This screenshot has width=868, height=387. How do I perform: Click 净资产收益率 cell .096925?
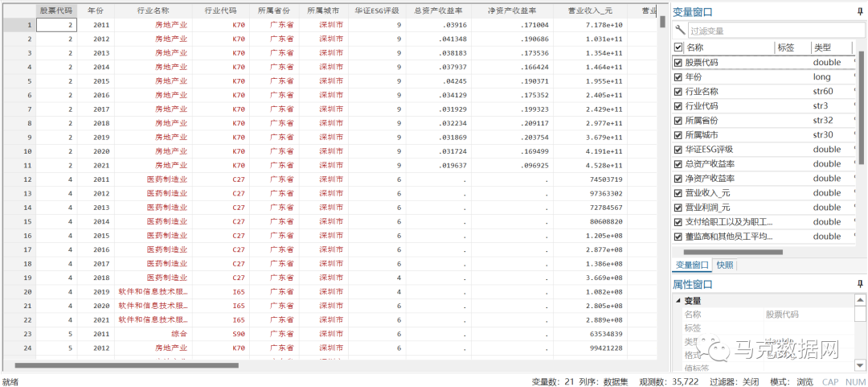512,165
